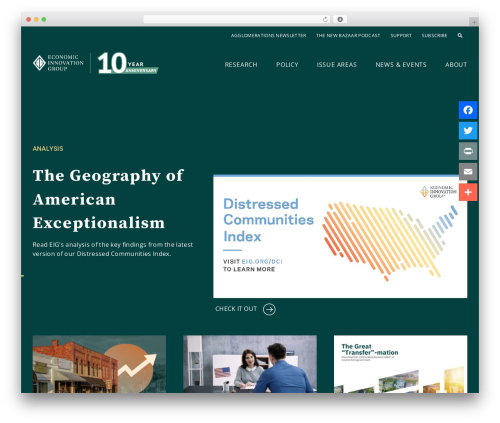Image resolution: width=500 pixels, height=423 pixels.
Task: Open the Distressed Communities Index banner
Action: 340,236
